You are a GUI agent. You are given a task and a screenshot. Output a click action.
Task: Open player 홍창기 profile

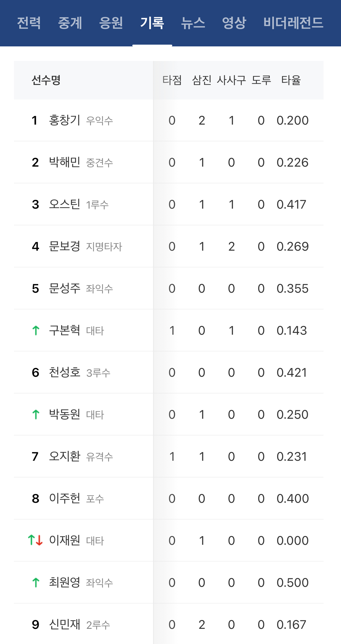(64, 120)
